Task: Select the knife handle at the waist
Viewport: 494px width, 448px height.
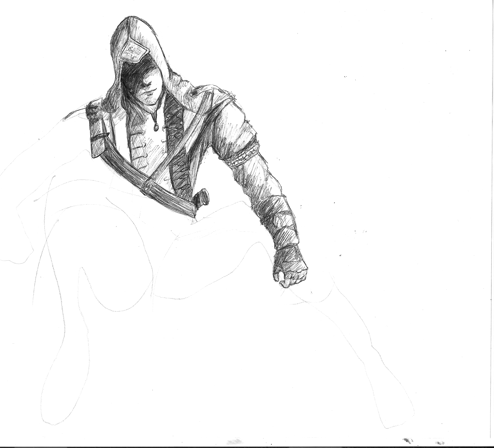Action: 202,198
